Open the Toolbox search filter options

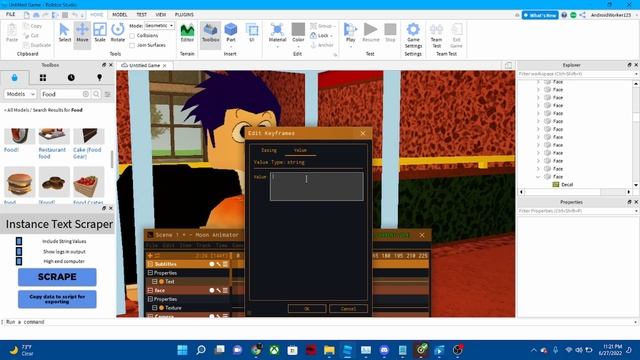[x=107, y=94]
